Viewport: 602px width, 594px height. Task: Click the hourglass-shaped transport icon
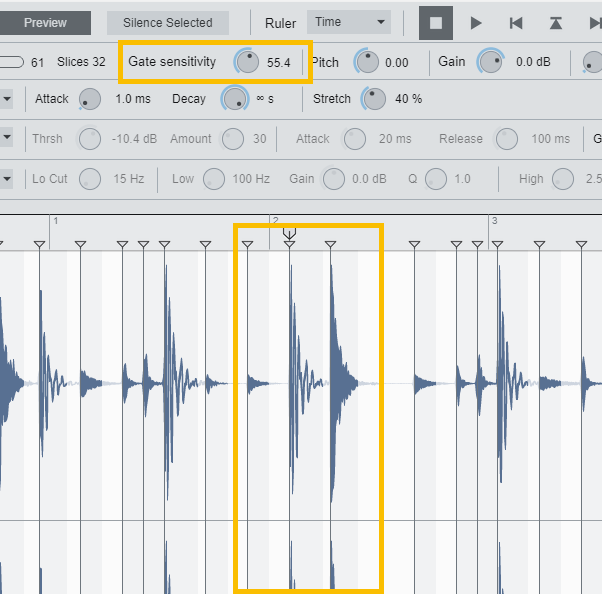coord(555,22)
